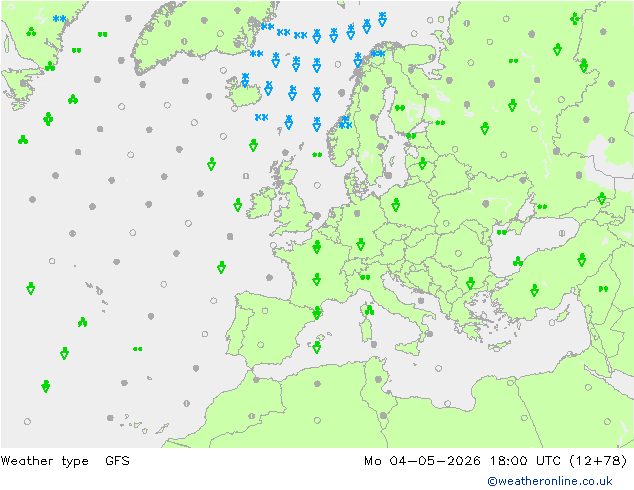The height and width of the screenshot is (490, 634).
Task: Select the drizzle symbol over Estonia
Action: (x=411, y=136)
